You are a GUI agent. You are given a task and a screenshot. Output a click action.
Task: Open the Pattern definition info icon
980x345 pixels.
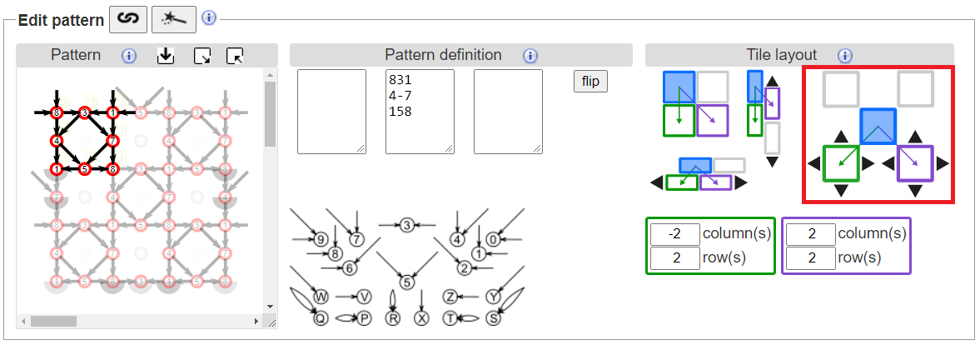click(x=530, y=56)
